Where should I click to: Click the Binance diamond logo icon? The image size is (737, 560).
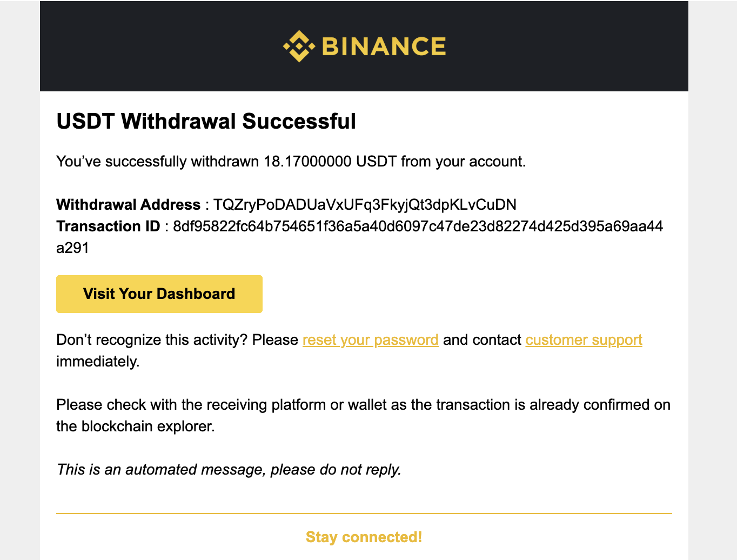299,46
